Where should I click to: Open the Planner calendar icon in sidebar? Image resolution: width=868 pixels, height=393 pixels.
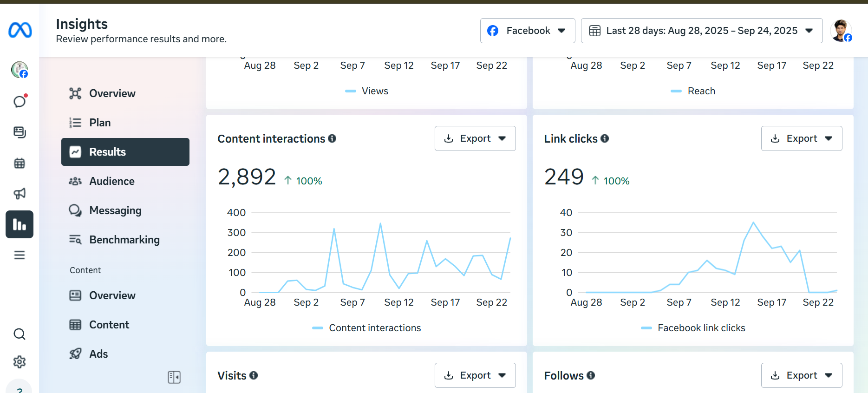20,163
